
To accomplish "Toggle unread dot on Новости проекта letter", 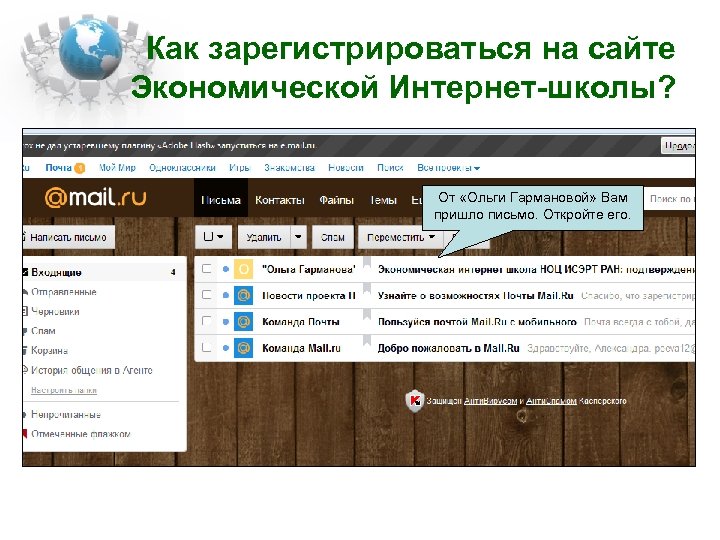I will click(225, 295).
